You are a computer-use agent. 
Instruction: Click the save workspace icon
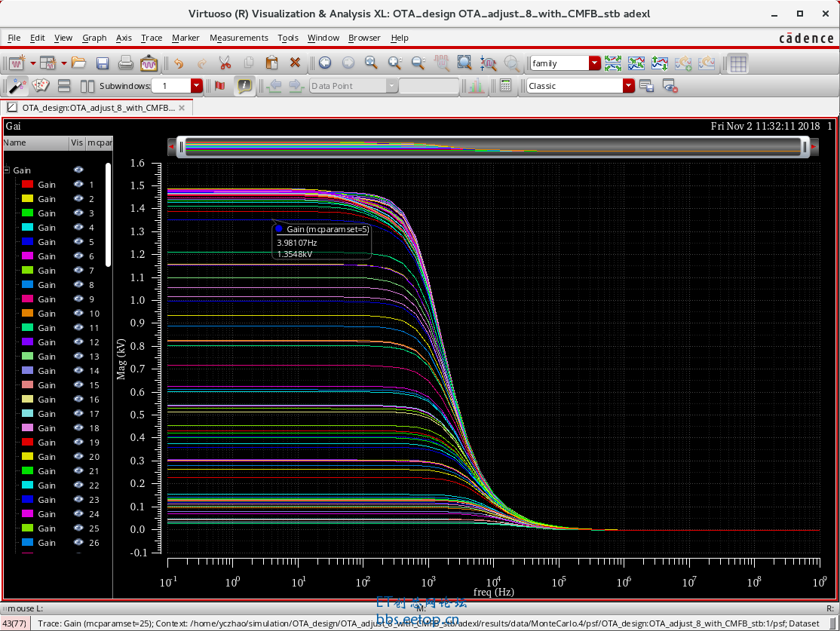click(x=647, y=86)
